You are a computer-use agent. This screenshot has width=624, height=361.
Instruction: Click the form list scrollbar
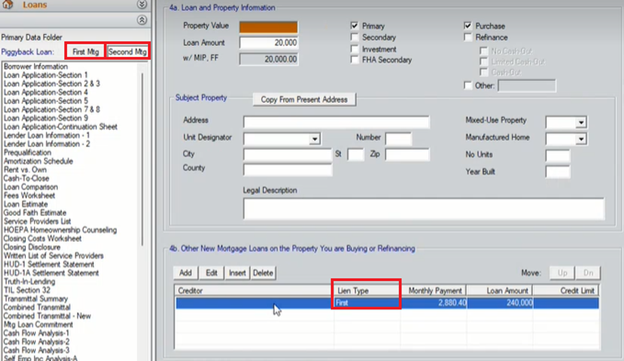(x=142, y=159)
